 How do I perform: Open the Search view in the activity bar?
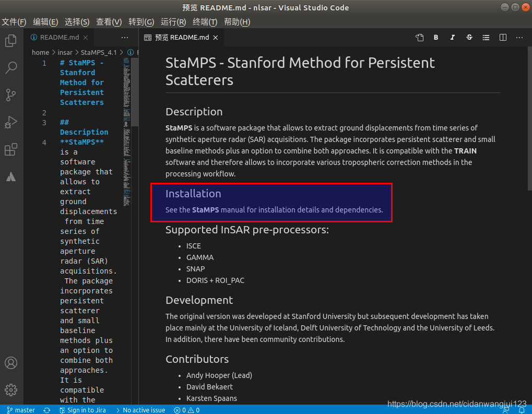[x=11, y=67]
